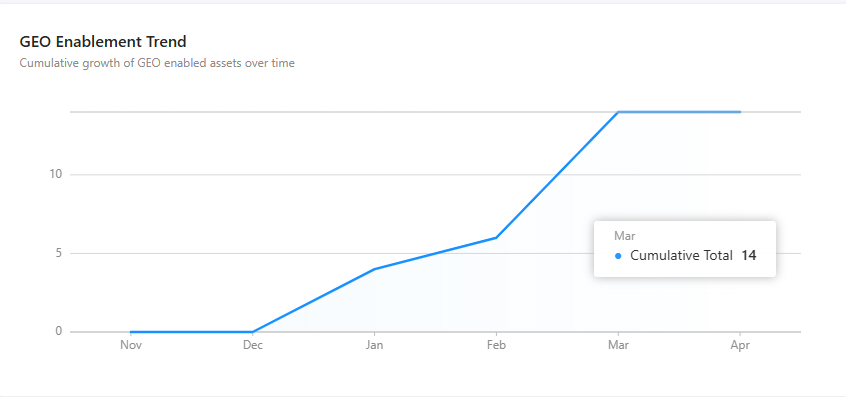The width and height of the screenshot is (846, 397).
Task: Click the Jan x-axis label
Action: coord(374,345)
